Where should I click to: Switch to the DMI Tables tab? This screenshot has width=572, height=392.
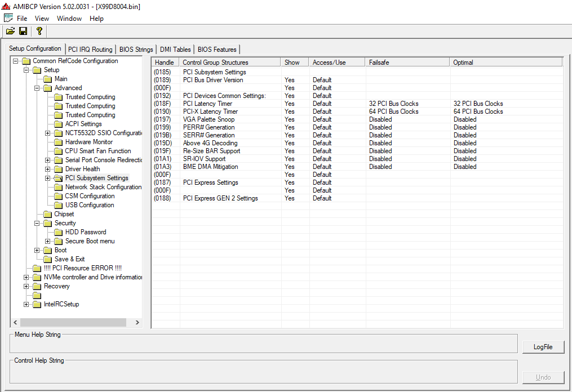[175, 49]
